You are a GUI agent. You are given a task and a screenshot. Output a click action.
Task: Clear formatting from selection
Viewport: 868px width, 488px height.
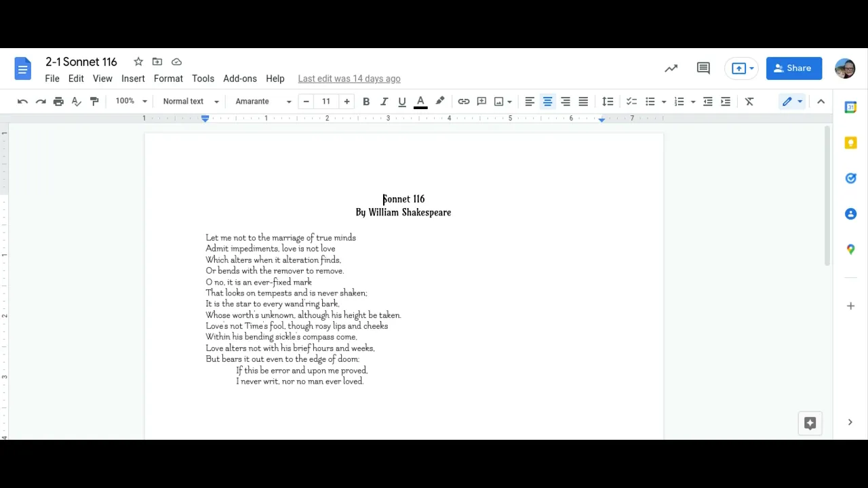749,102
